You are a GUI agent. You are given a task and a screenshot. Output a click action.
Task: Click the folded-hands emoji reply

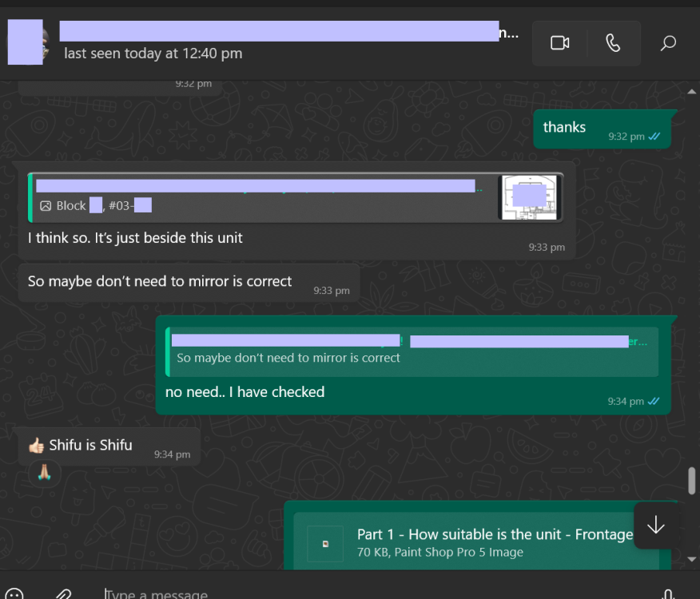click(44, 473)
